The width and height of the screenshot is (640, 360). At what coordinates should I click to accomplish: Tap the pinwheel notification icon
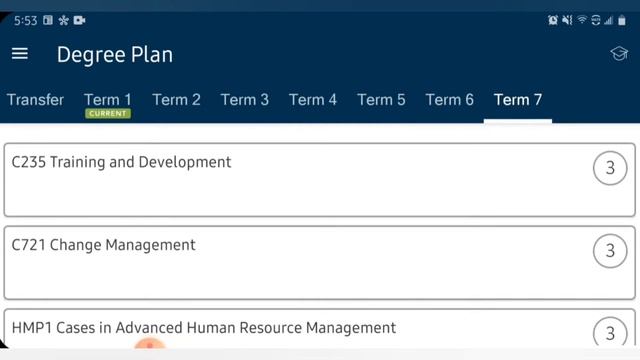tap(63, 20)
